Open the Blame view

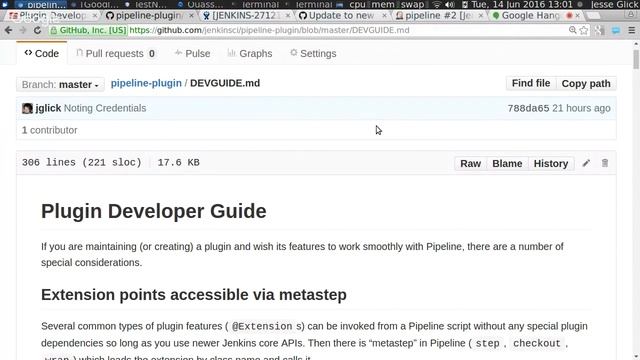[507, 163]
